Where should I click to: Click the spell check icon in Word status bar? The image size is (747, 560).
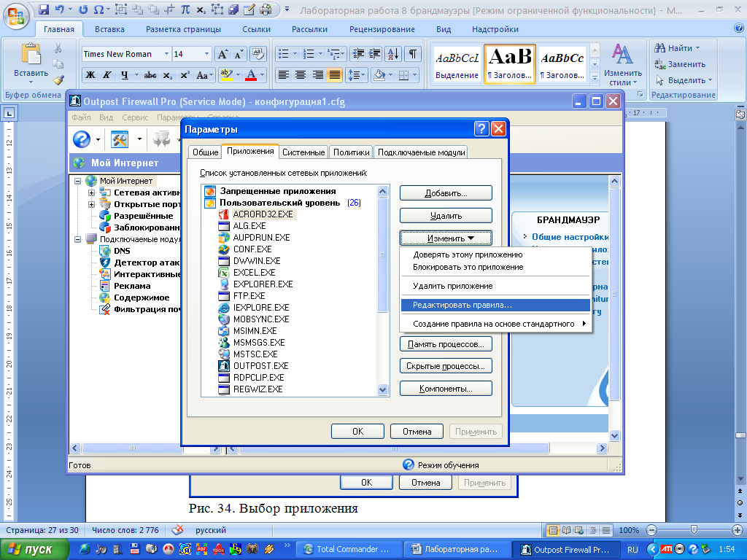tap(178, 530)
